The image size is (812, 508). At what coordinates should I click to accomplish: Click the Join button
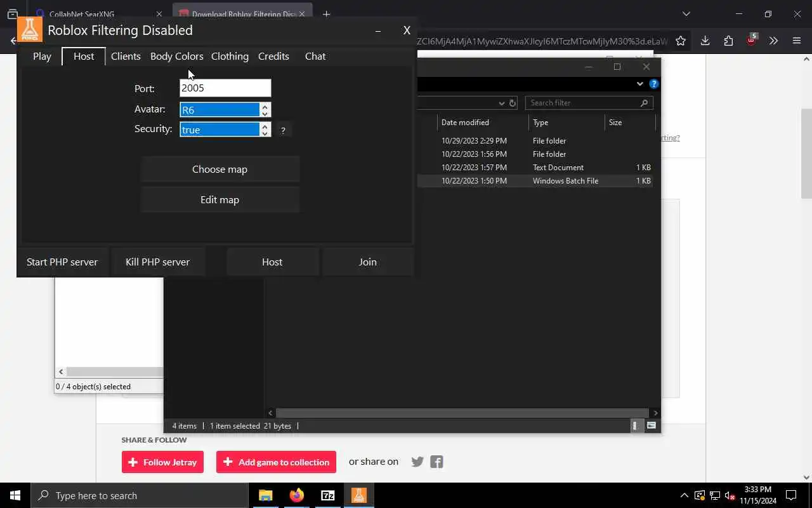point(368,262)
